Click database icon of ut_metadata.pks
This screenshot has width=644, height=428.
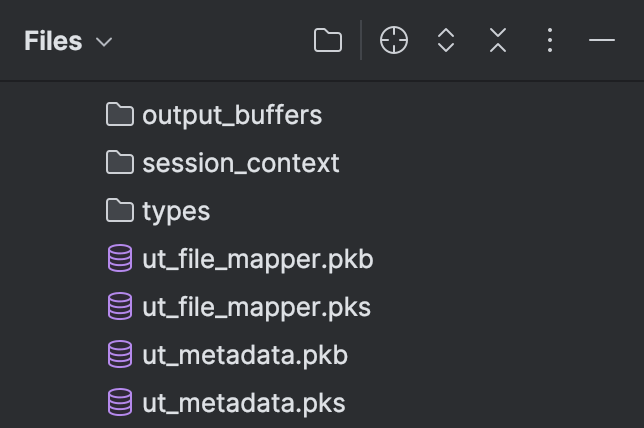tap(120, 402)
